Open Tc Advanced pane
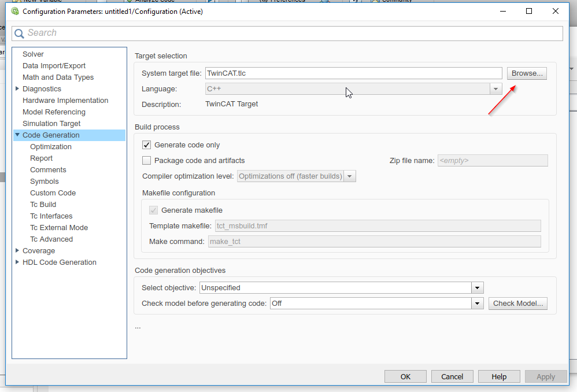 pyautogui.click(x=51, y=239)
